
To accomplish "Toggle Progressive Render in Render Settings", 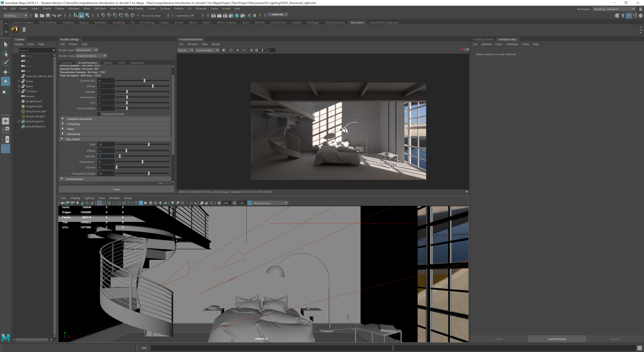I will pyautogui.click(x=99, y=114).
